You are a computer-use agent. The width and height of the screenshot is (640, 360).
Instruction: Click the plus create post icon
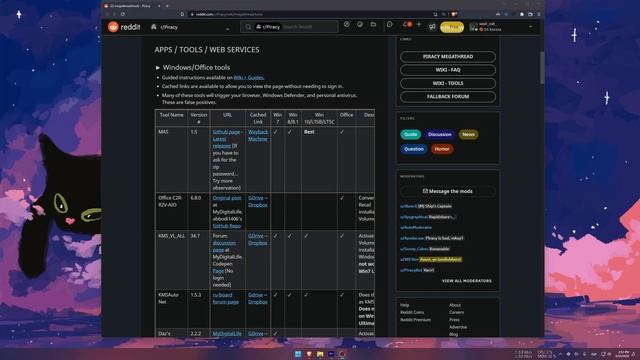pyautogui.click(x=418, y=24)
